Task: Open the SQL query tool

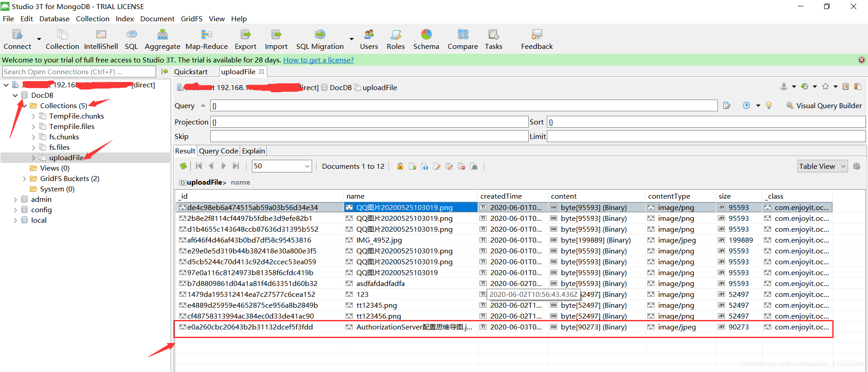Action: point(131,39)
